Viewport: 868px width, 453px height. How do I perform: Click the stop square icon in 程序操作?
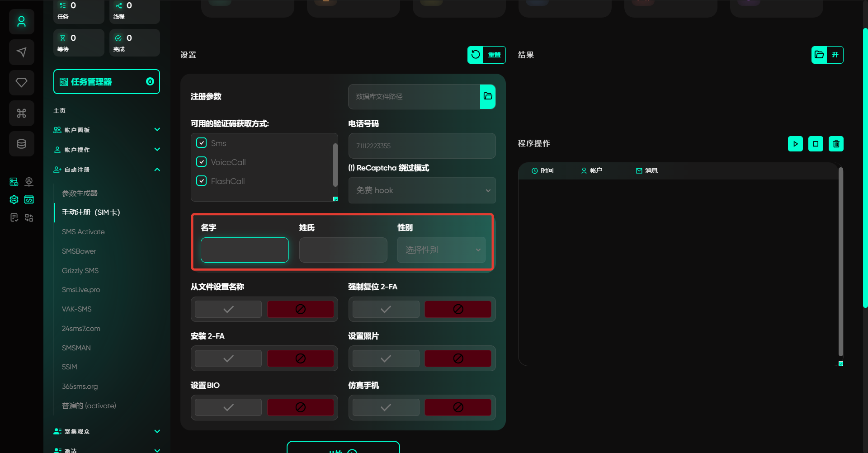pyautogui.click(x=816, y=144)
